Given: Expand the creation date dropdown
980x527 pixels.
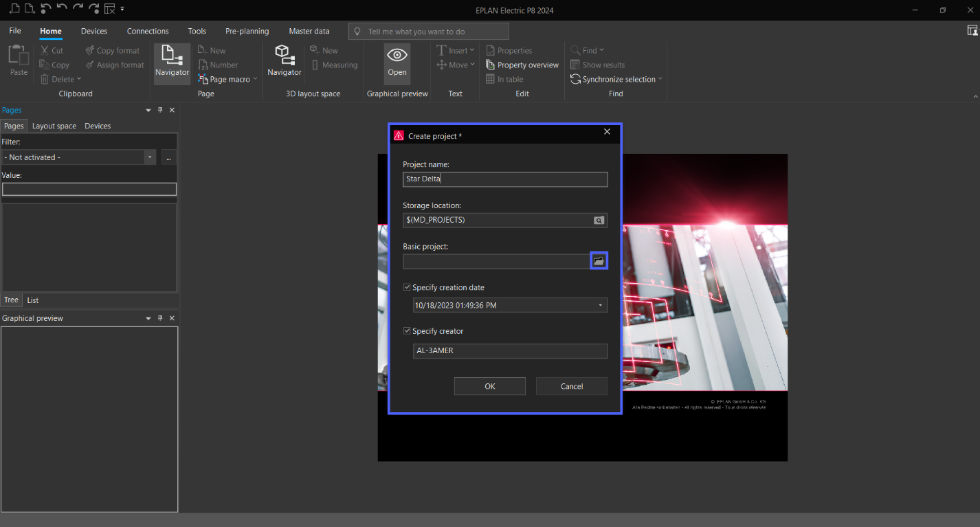Looking at the screenshot, I should click(x=600, y=305).
